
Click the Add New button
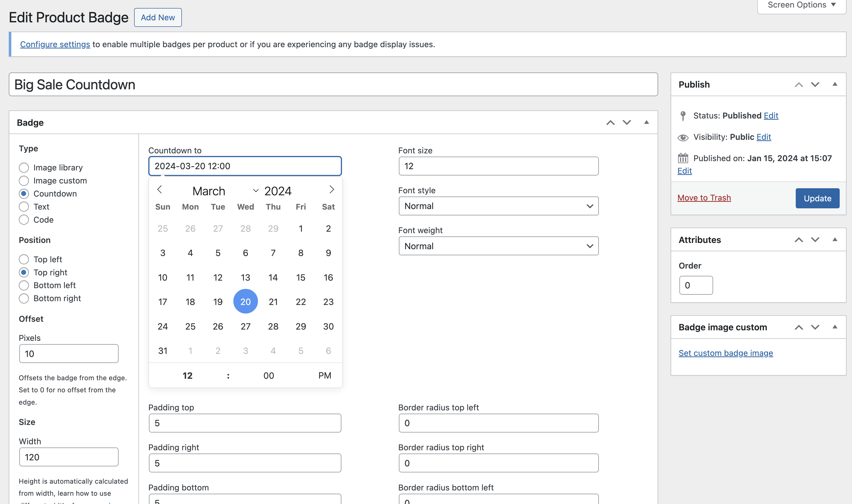pyautogui.click(x=157, y=17)
